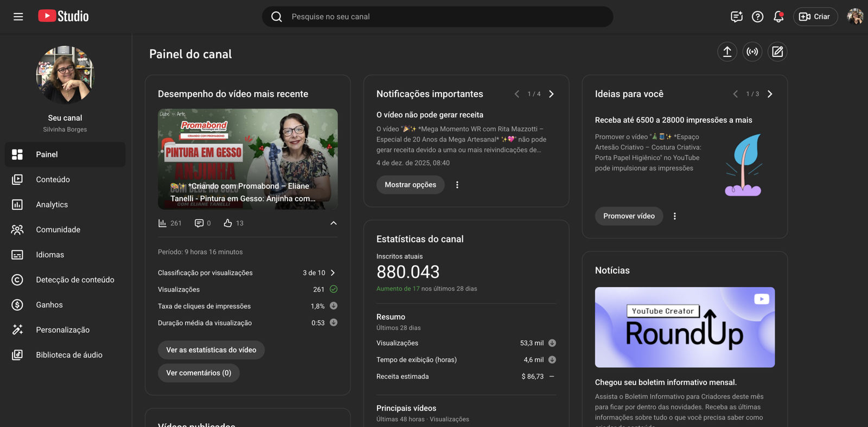Collapse the latest video performance details
The width and height of the screenshot is (868, 427).
pyautogui.click(x=333, y=223)
